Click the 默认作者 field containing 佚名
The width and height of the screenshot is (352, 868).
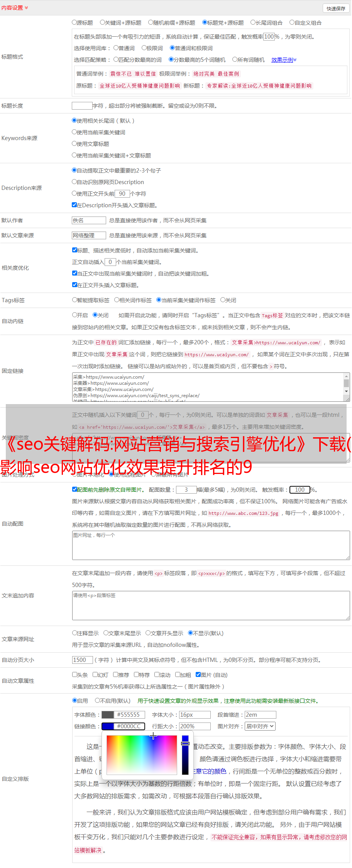tap(89, 220)
